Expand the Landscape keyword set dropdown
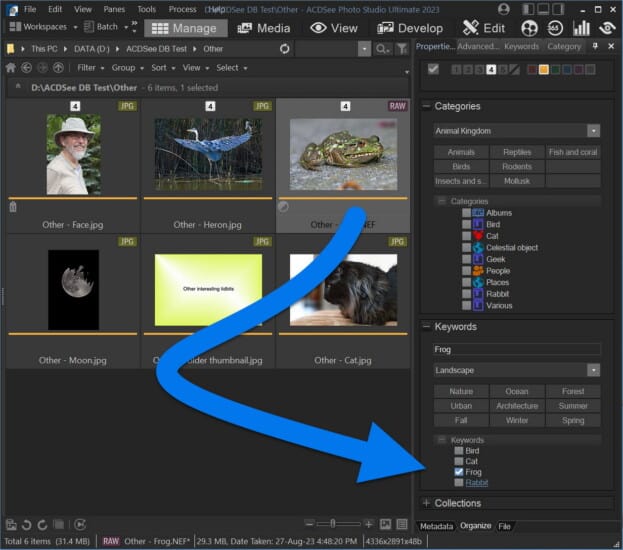This screenshot has height=550, width=623. click(x=594, y=370)
